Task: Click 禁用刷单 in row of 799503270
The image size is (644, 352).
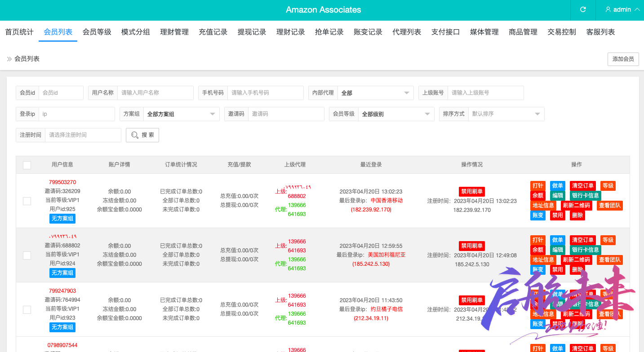Action: (x=472, y=192)
